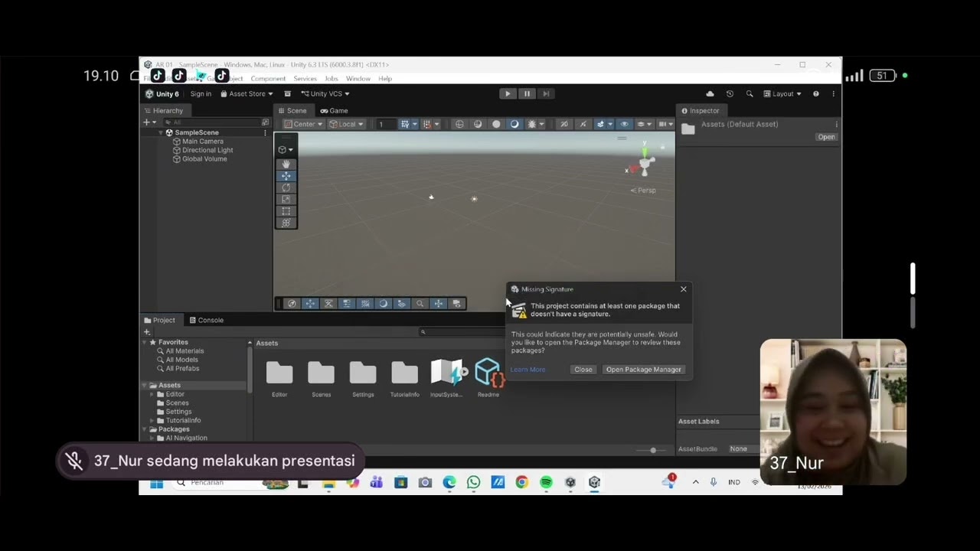980x551 pixels.
Task: Open the Asset Store dropdown
Action: (x=247, y=93)
